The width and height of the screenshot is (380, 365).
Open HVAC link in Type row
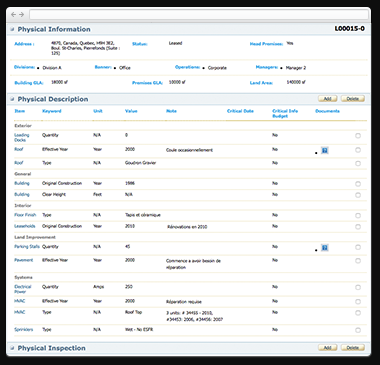tap(20, 312)
